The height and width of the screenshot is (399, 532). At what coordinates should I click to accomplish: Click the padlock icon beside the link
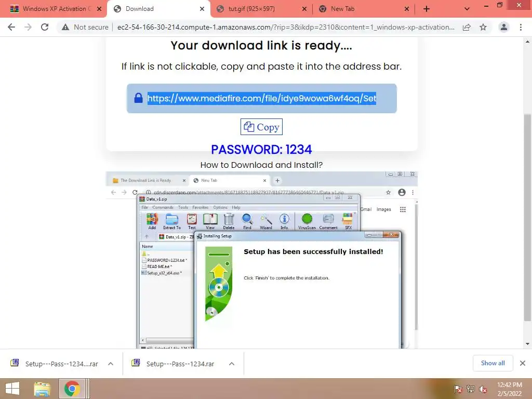(x=138, y=98)
